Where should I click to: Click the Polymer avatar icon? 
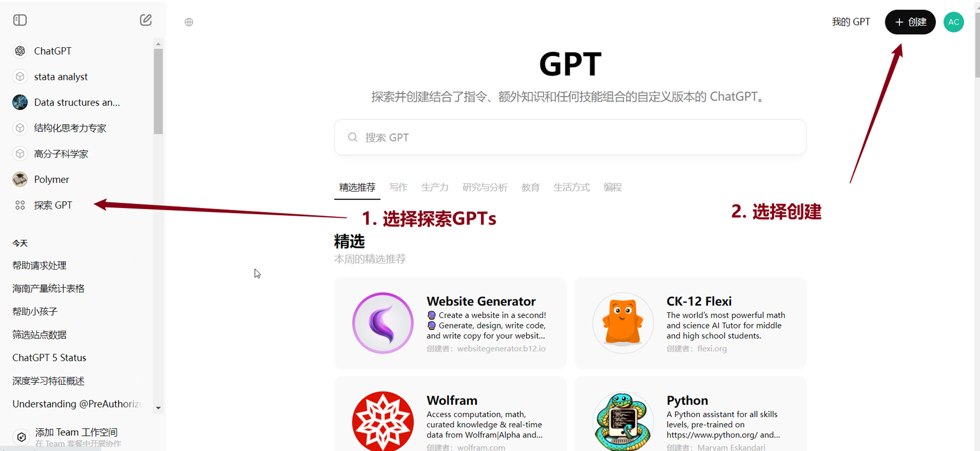pos(20,179)
